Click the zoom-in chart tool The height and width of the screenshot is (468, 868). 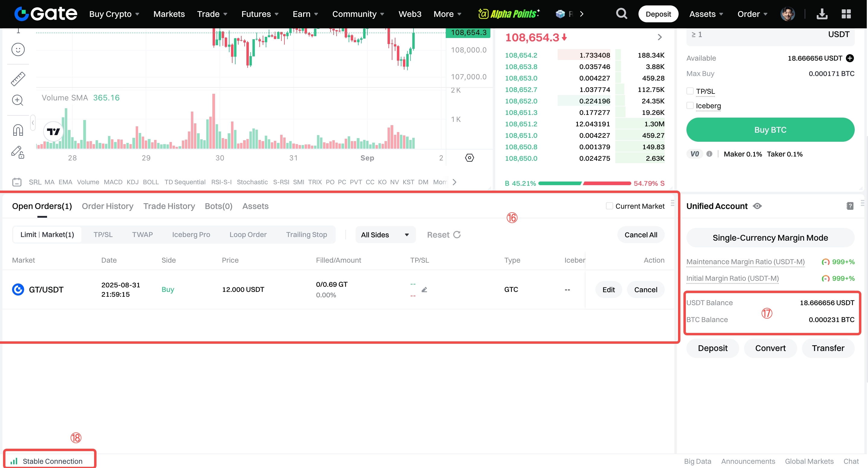click(x=17, y=100)
